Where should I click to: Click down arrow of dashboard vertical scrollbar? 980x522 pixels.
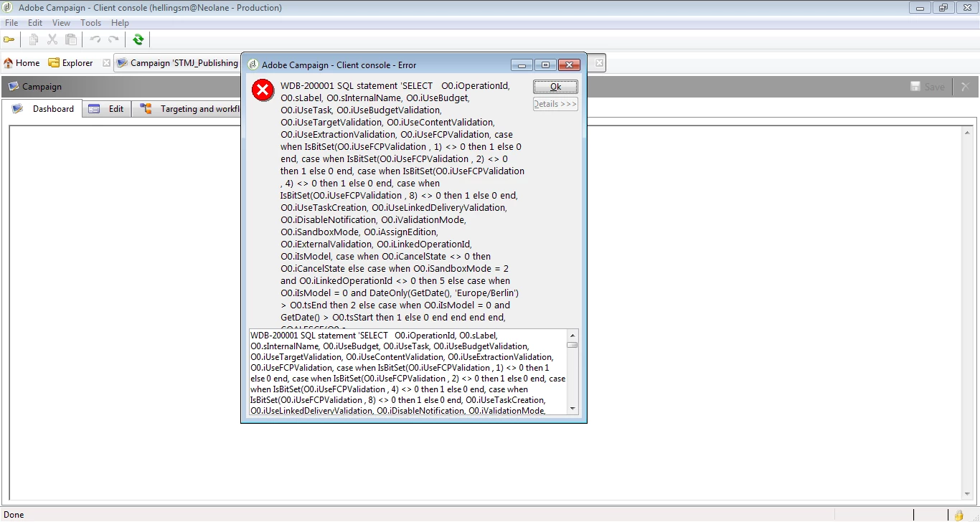[968, 494]
